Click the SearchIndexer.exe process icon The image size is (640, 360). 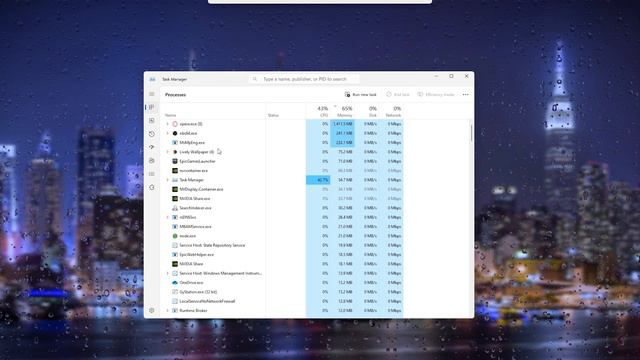[175, 208]
